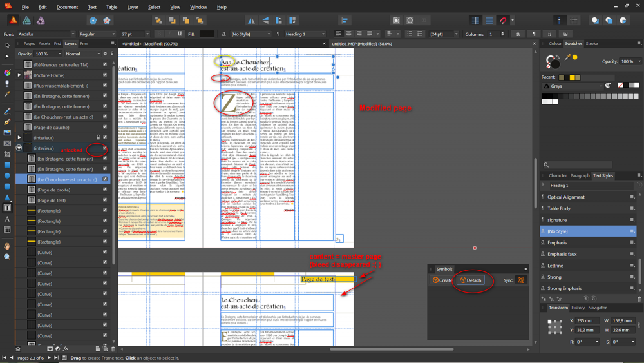Screen dimensions: 644x363
Task: Switch to the Affinity Photo persona icon
Action: click(41, 21)
